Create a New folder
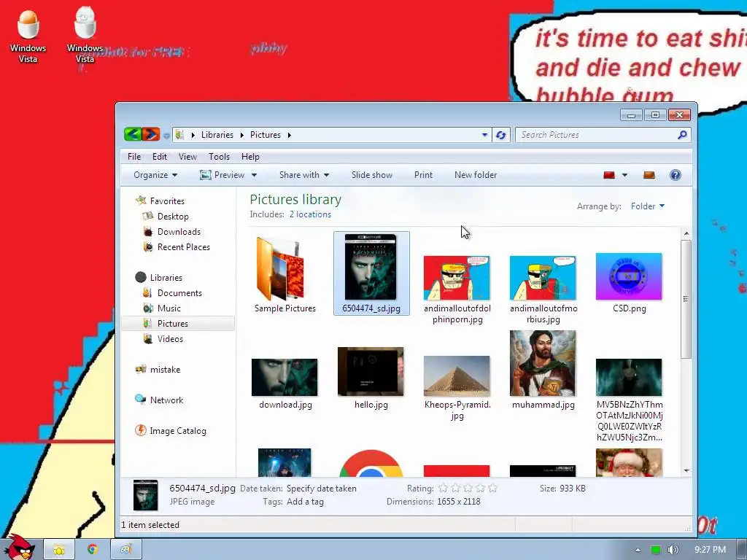Viewport: 747px width, 560px height. [476, 175]
